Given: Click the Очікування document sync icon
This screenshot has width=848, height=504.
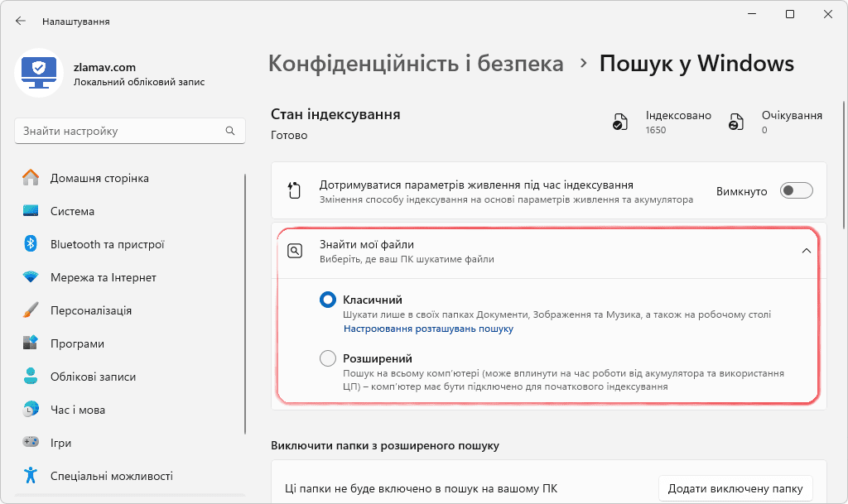Looking at the screenshot, I should click(x=736, y=122).
